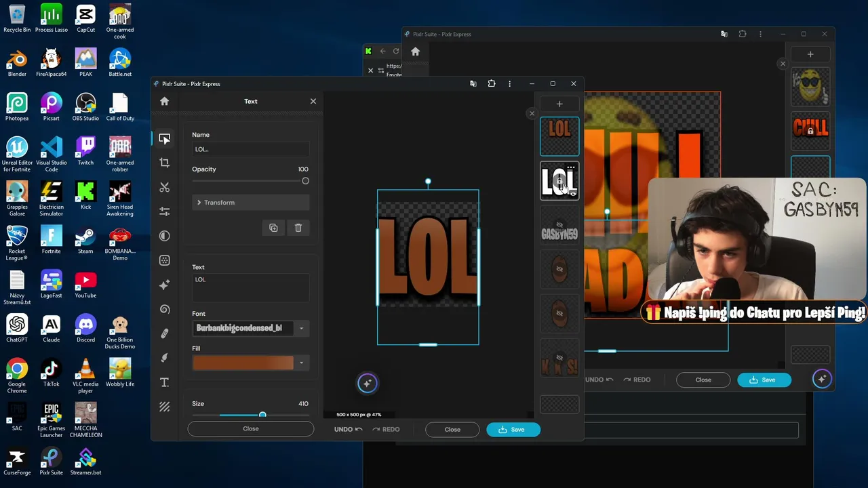Select the Arrange tool in the Pixlr sidebar

click(x=164, y=138)
